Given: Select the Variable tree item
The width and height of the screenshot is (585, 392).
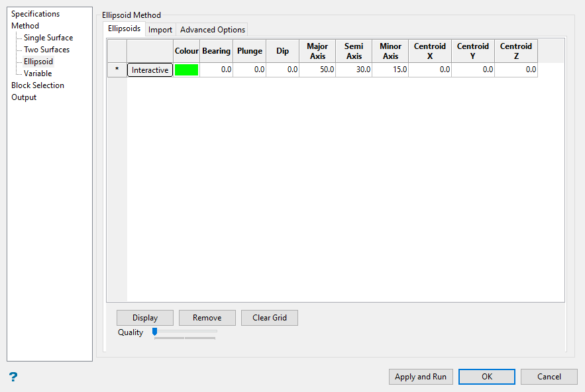Looking at the screenshot, I should click(x=38, y=73).
